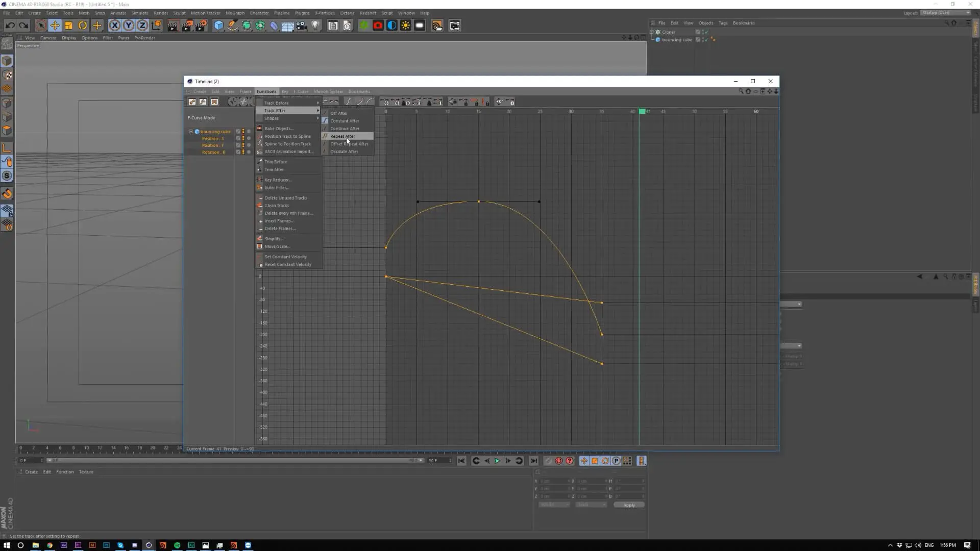Click the red Redshift camera icon
The height and width of the screenshot is (551, 980).
378,26
